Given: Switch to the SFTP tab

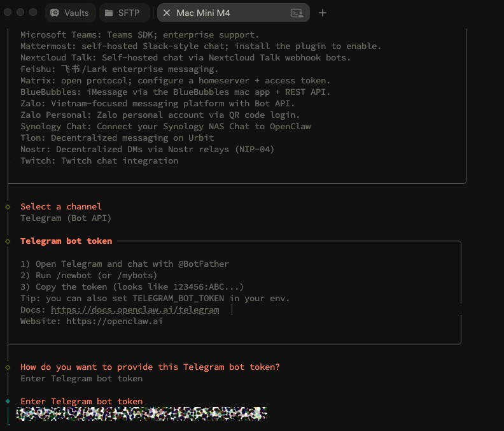Looking at the screenshot, I should 129,13.
